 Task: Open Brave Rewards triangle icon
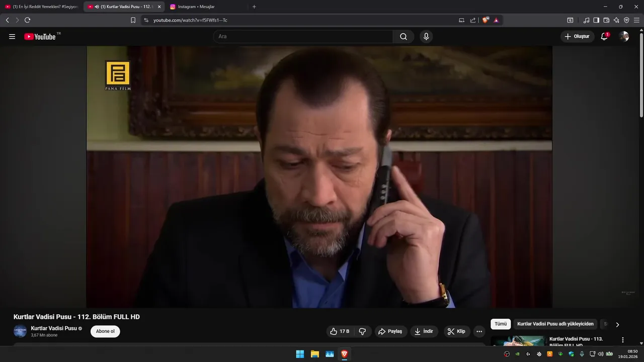496,20
